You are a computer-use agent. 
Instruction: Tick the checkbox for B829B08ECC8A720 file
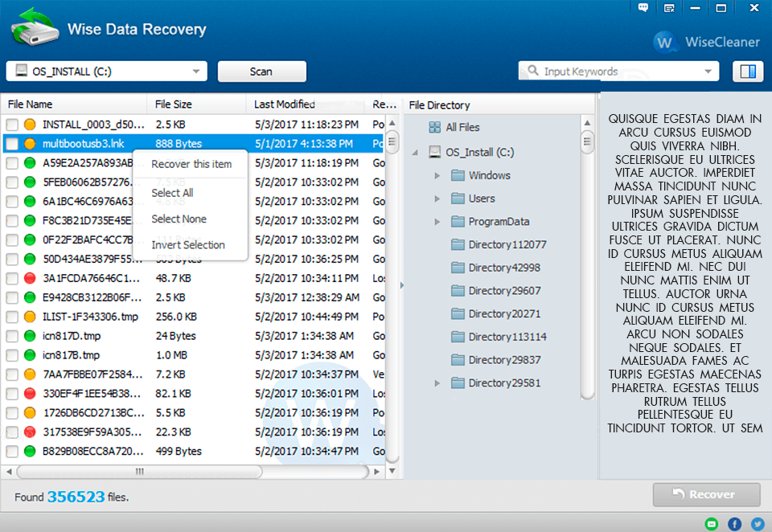12,452
